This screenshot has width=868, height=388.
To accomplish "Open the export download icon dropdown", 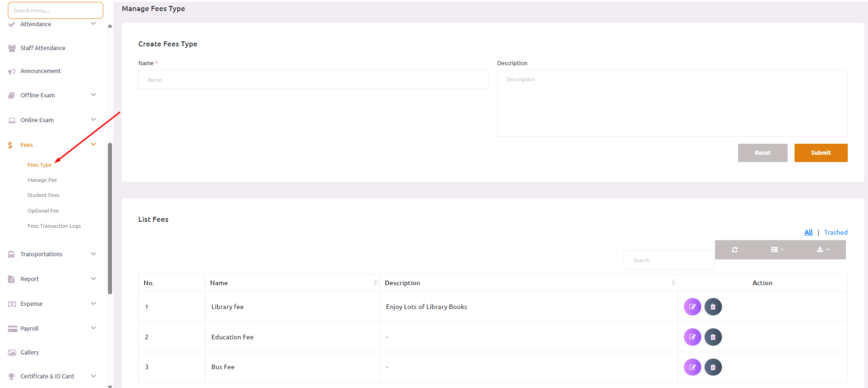I will pyautogui.click(x=823, y=250).
